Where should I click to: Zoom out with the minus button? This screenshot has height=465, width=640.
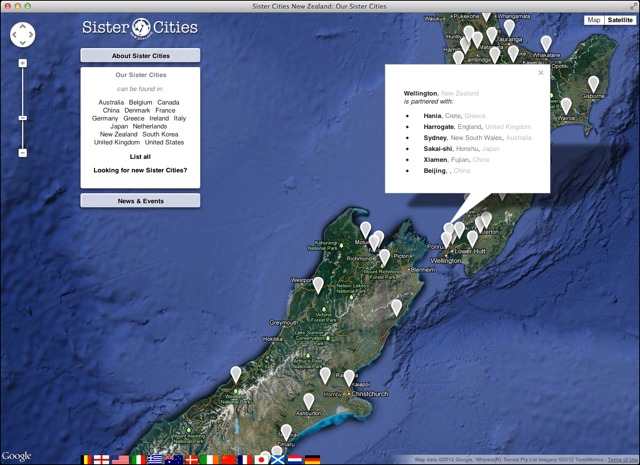point(22,153)
